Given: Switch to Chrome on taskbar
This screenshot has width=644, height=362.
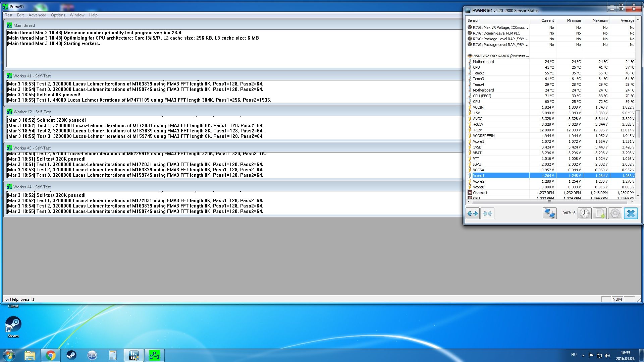Looking at the screenshot, I should point(51,355).
